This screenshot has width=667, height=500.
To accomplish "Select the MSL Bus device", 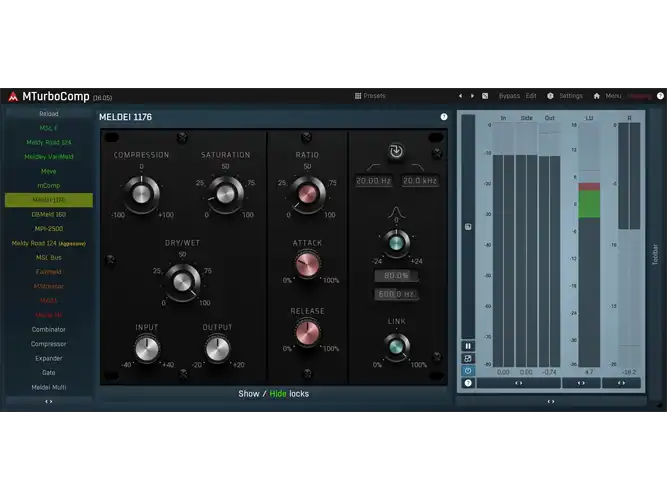I will 49,257.
